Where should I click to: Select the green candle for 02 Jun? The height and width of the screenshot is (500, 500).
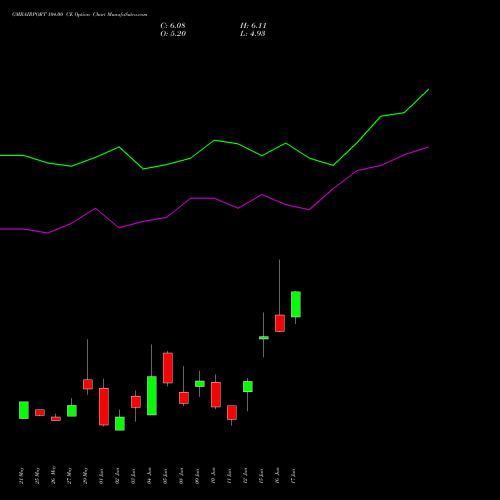pyautogui.click(x=120, y=424)
